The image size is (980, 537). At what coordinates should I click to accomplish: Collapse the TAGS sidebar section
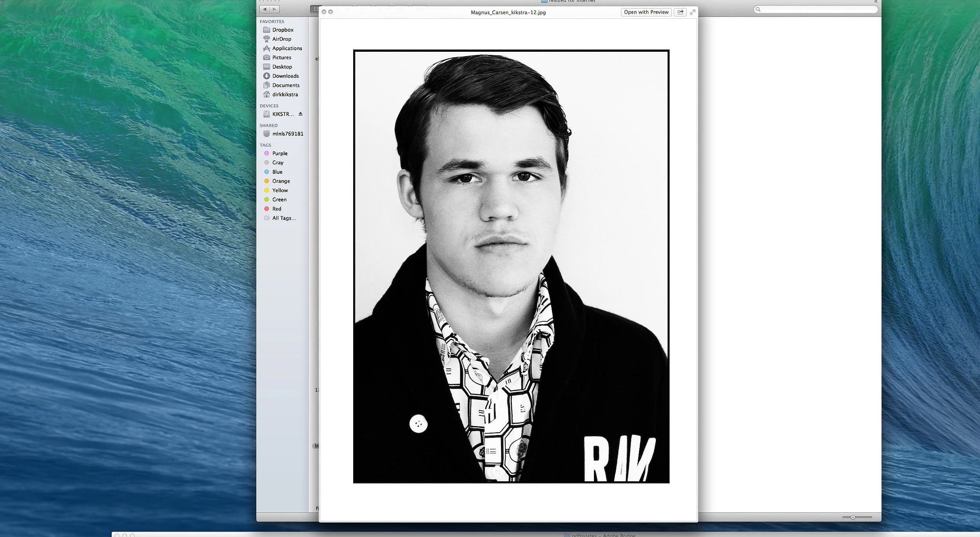tap(265, 145)
